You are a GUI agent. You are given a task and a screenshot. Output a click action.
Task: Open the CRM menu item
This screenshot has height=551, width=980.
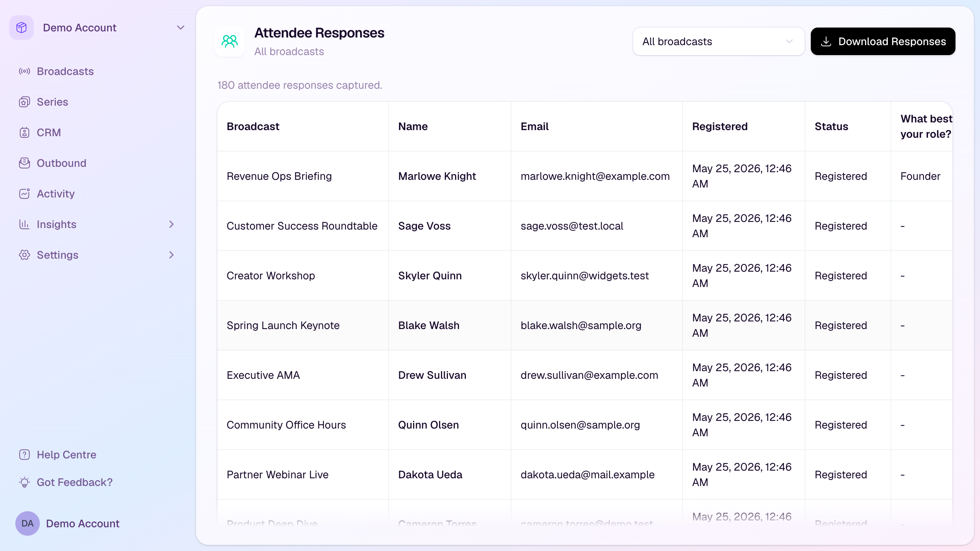(49, 132)
